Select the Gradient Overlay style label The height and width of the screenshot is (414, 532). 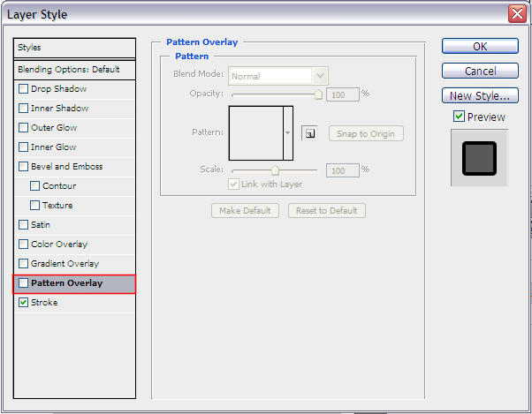(65, 264)
